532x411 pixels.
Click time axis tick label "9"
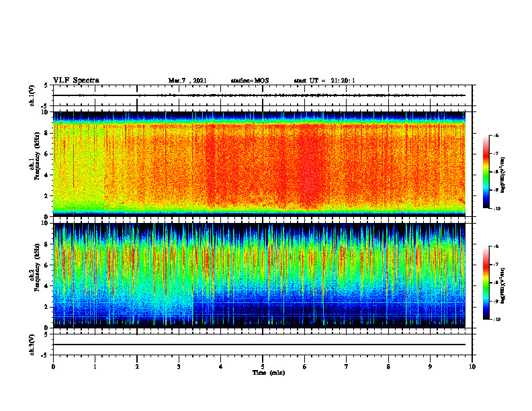tap(430, 367)
